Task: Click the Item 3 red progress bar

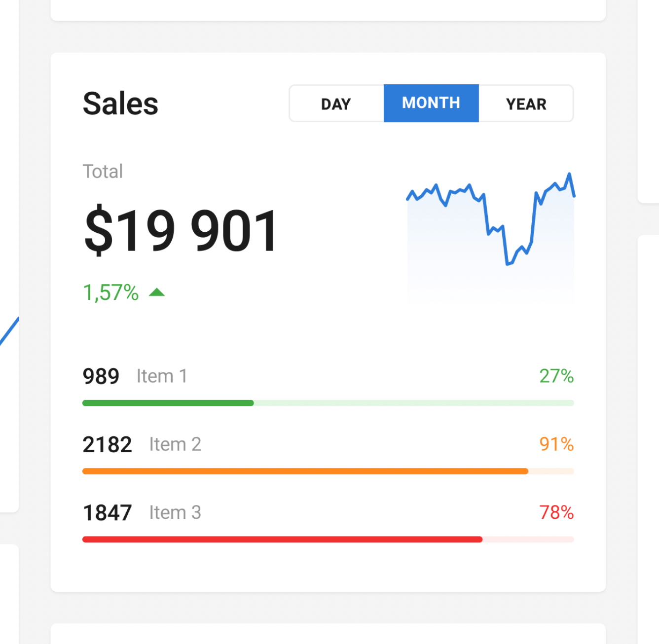Action: click(282, 539)
